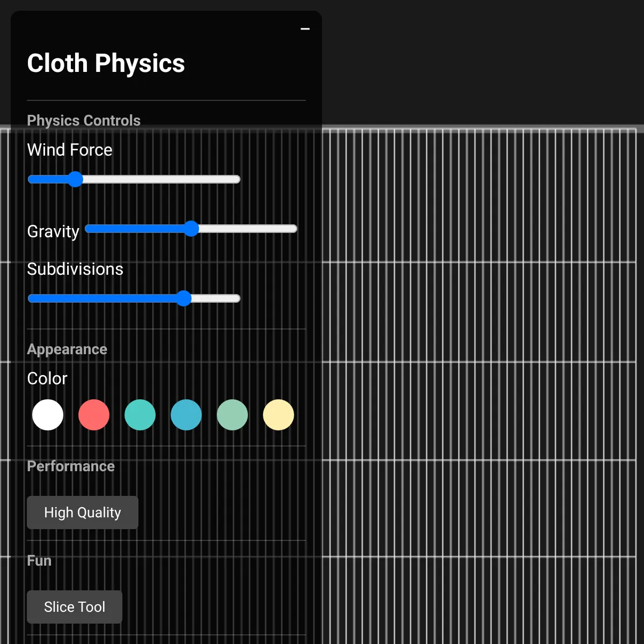Click the Subdivisions label

[x=75, y=269]
